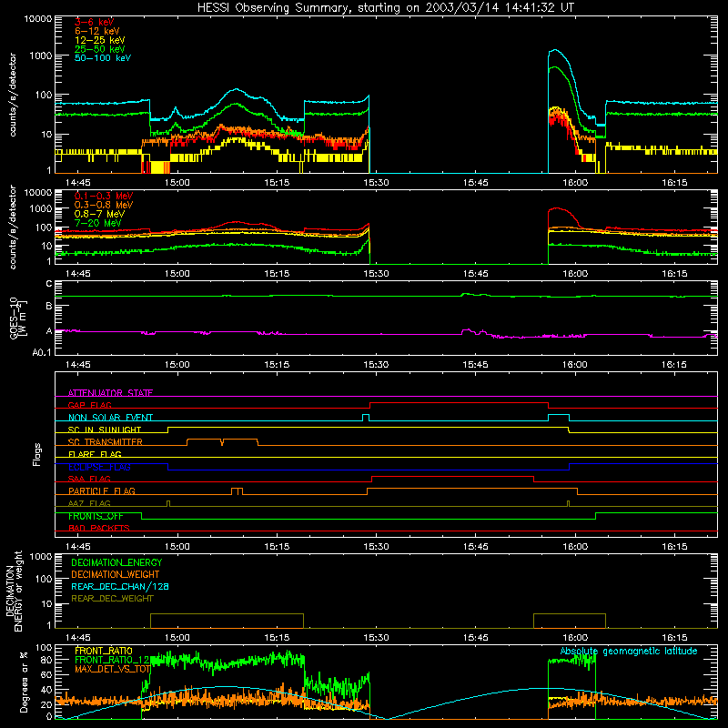Click the REAR_DEC_WEIGHT pulse near 15:57
Viewport: 728px width, 728px height.
pos(570,621)
